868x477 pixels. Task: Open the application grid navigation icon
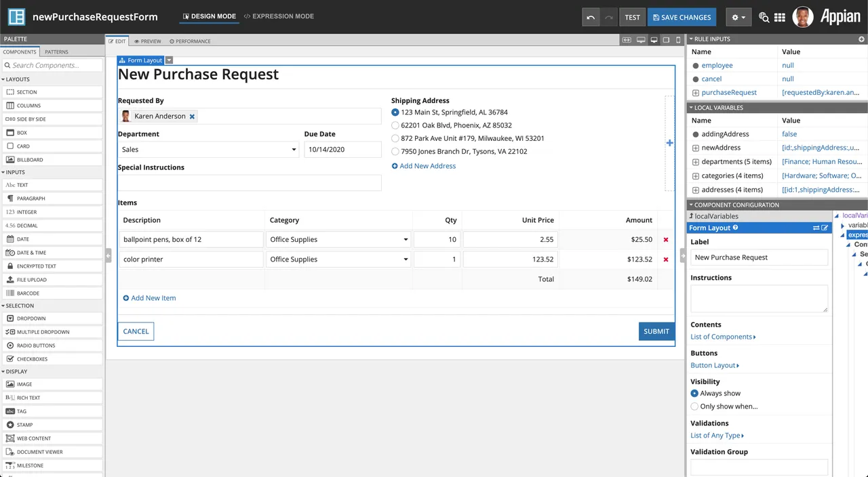click(x=780, y=17)
